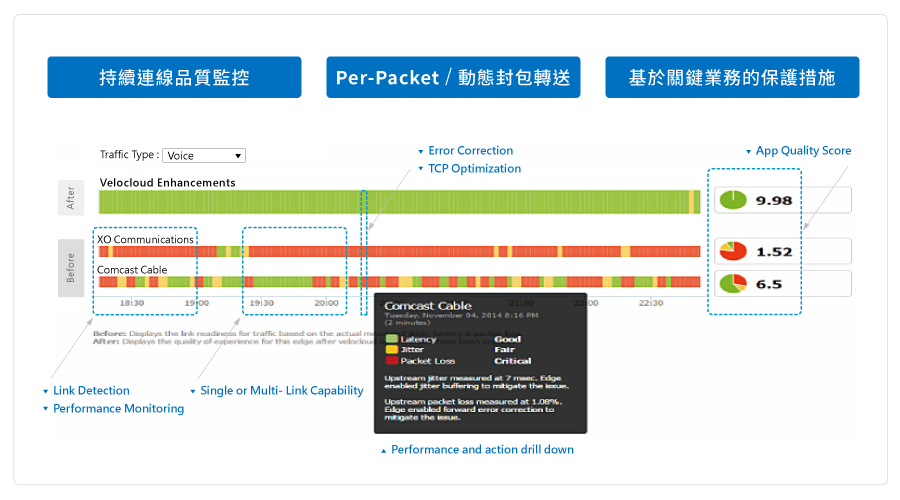Click Performance and action drill down label

(x=482, y=449)
